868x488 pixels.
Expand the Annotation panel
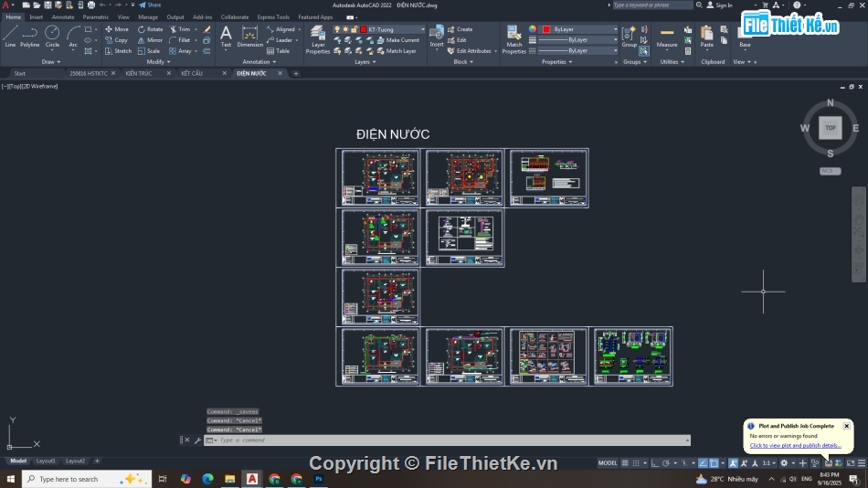[x=259, y=62]
